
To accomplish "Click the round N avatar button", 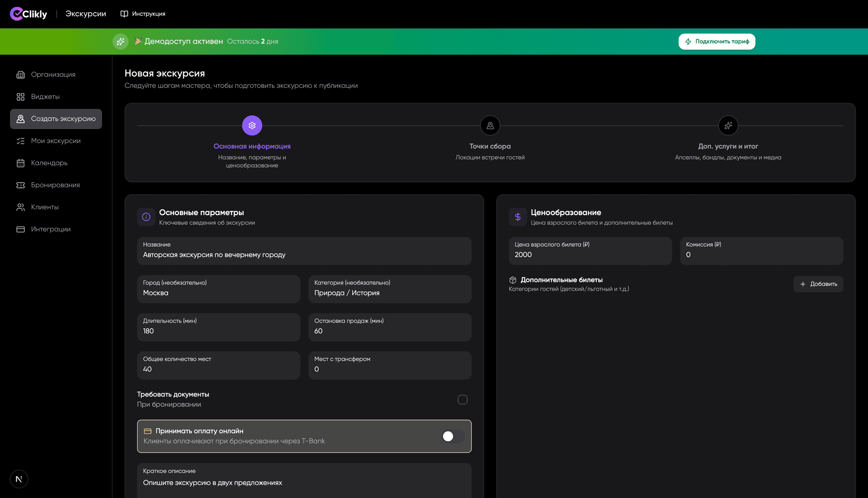I will [19, 479].
